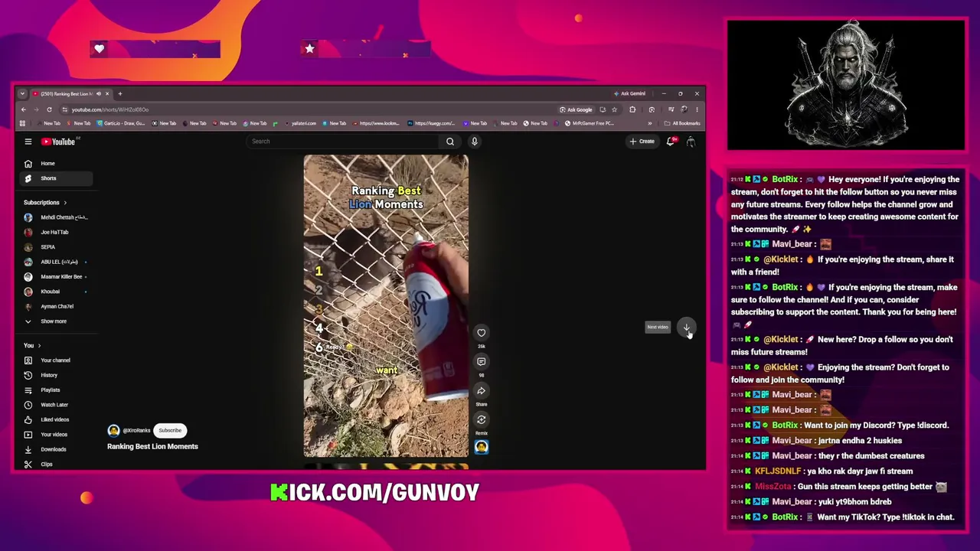Screen dimensions: 980x551
Task: Expand the Subscriptions section chevron
Action: click(65, 203)
